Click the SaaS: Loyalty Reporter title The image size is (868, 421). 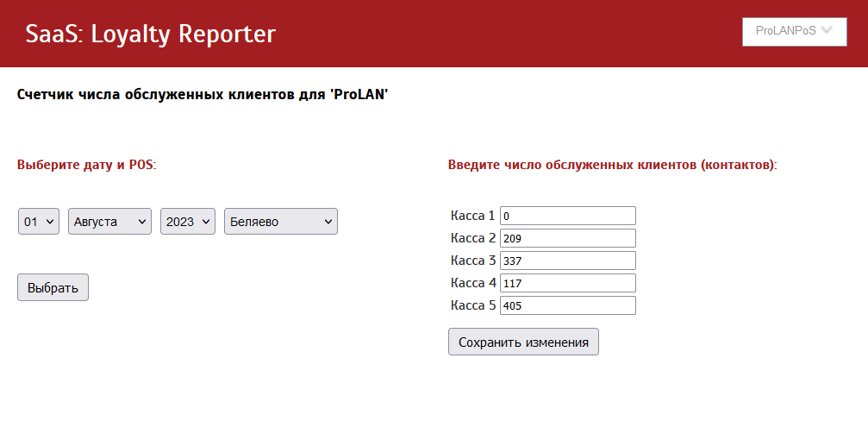pos(151,34)
